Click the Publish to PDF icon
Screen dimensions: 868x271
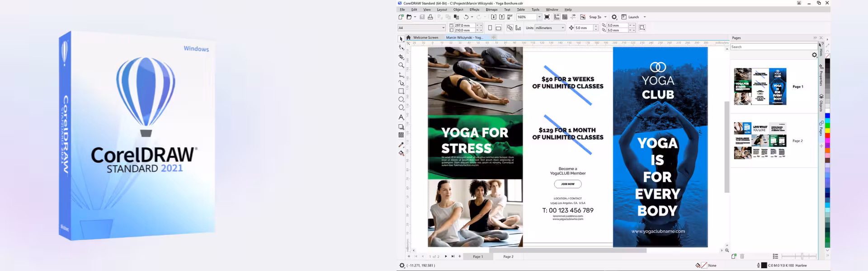510,17
